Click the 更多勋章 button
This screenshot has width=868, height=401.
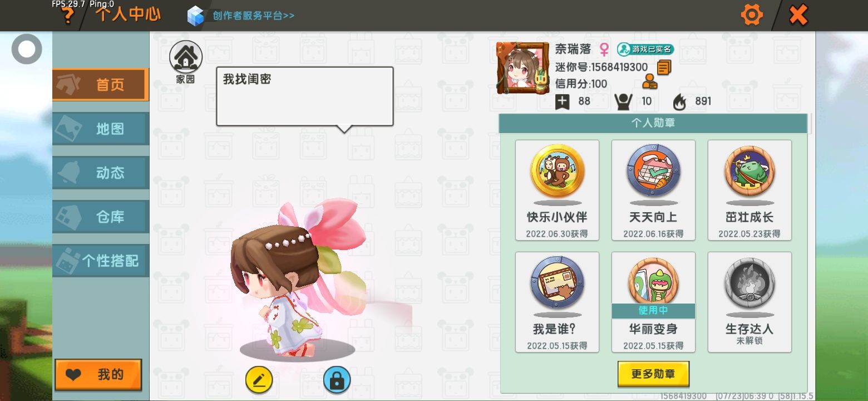[x=653, y=374]
